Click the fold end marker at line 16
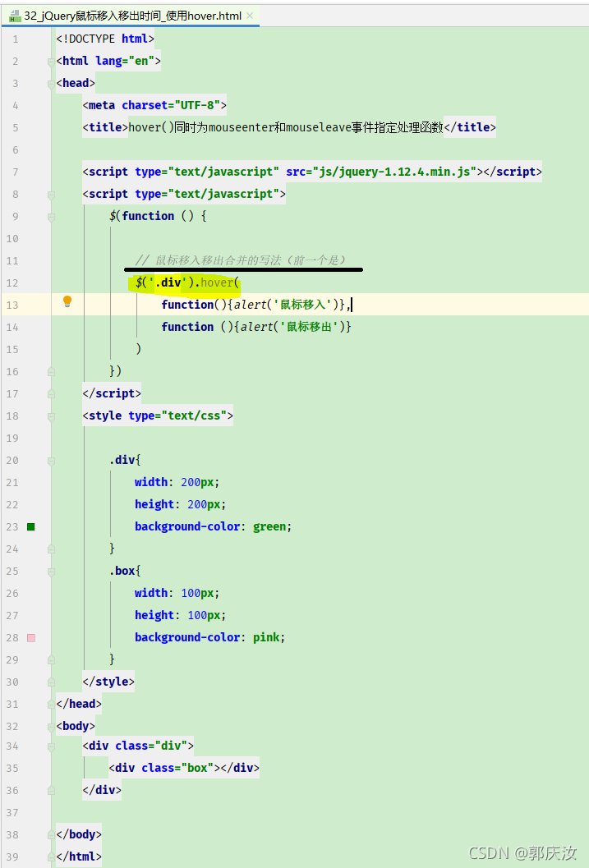589x868 pixels. pyautogui.click(x=51, y=372)
